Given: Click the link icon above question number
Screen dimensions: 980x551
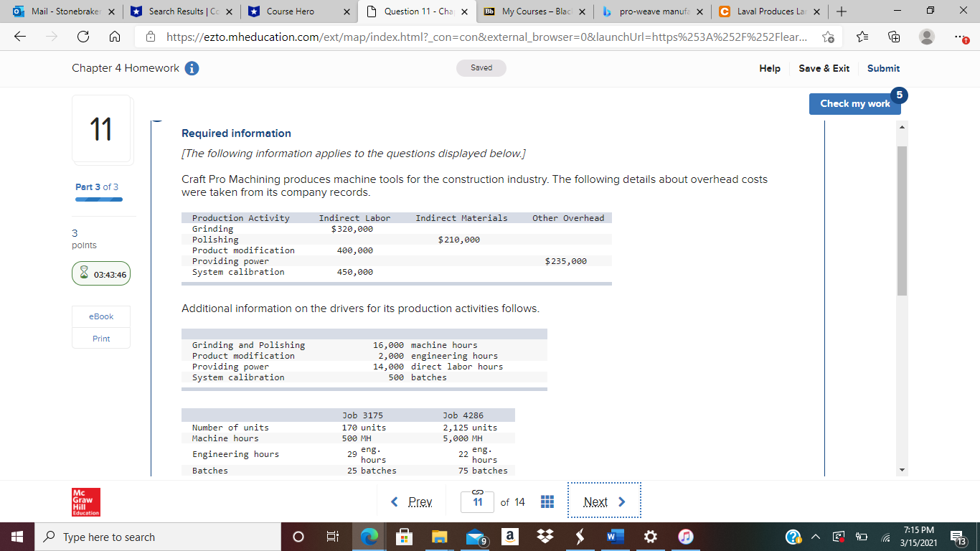Looking at the screenshot, I should pyautogui.click(x=479, y=491).
